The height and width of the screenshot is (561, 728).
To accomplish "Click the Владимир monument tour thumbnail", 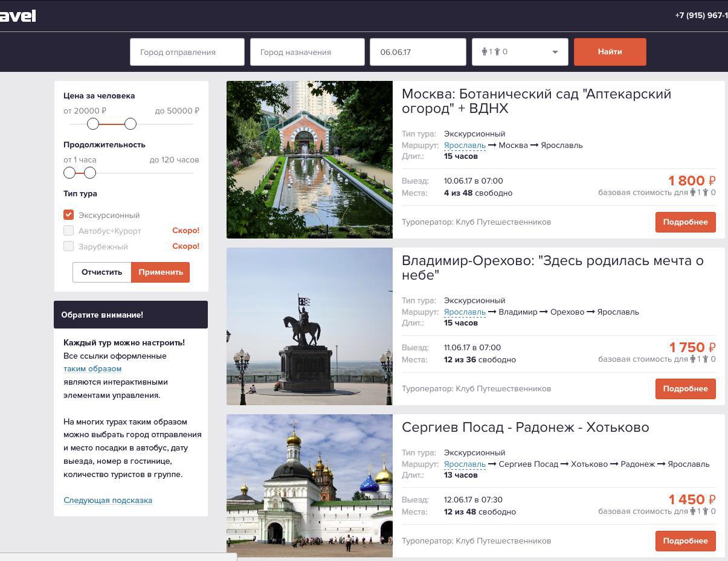I will [309, 326].
